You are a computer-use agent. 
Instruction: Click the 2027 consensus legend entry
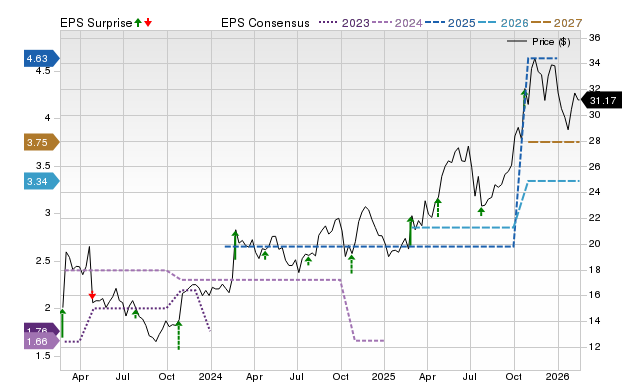click(x=556, y=23)
